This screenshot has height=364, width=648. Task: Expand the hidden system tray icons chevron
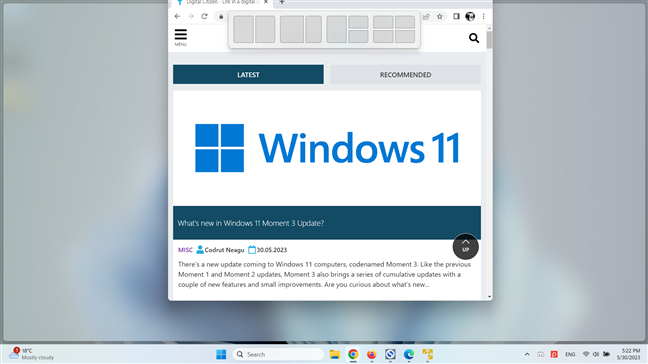tap(527, 354)
